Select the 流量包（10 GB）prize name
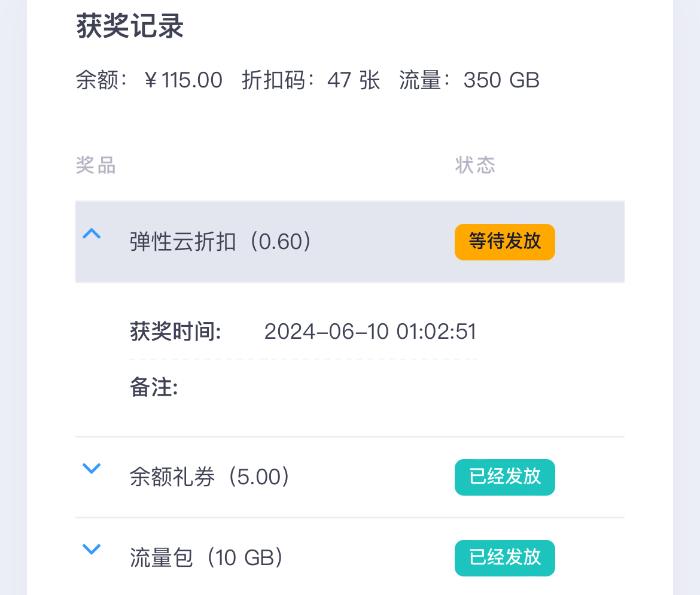The width and height of the screenshot is (700, 595). coord(206,558)
